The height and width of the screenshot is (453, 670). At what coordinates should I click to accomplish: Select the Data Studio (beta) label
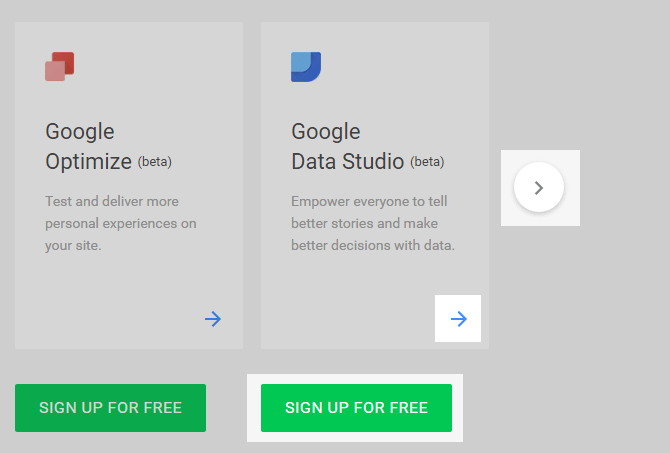click(x=427, y=162)
